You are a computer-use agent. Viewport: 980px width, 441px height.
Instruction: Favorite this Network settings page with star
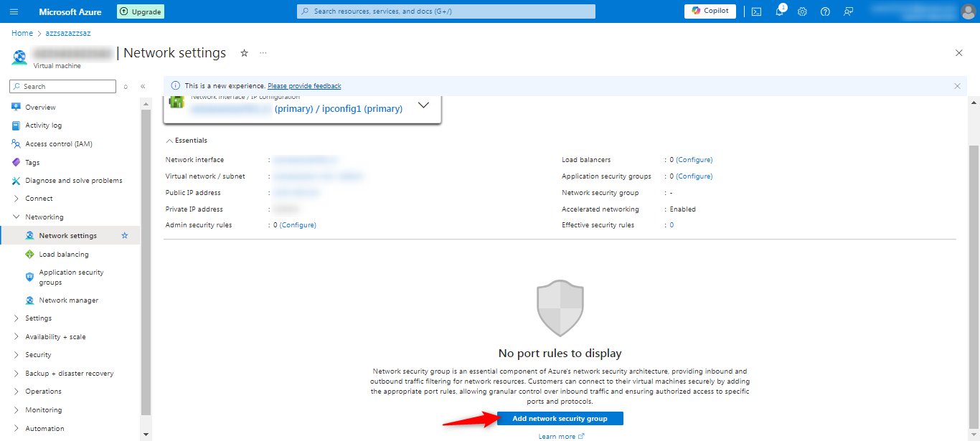coord(244,53)
